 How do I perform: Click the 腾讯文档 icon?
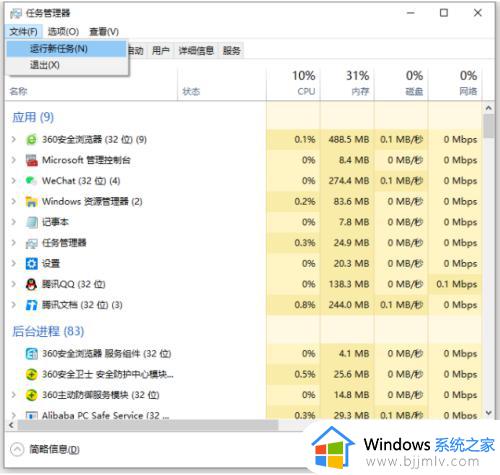pyautogui.click(x=31, y=305)
